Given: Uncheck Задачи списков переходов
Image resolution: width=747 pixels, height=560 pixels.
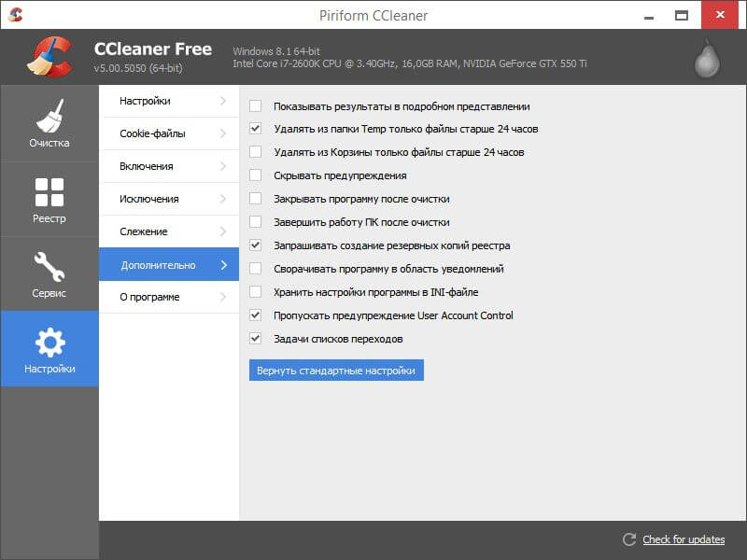Looking at the screenshot, I should point(255,339).
